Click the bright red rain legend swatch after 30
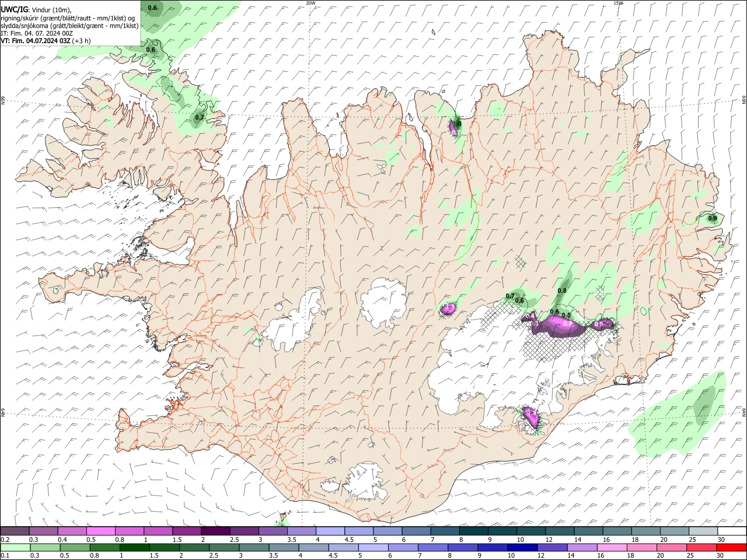This screenshot has height=560, width=747. (731, 547)
